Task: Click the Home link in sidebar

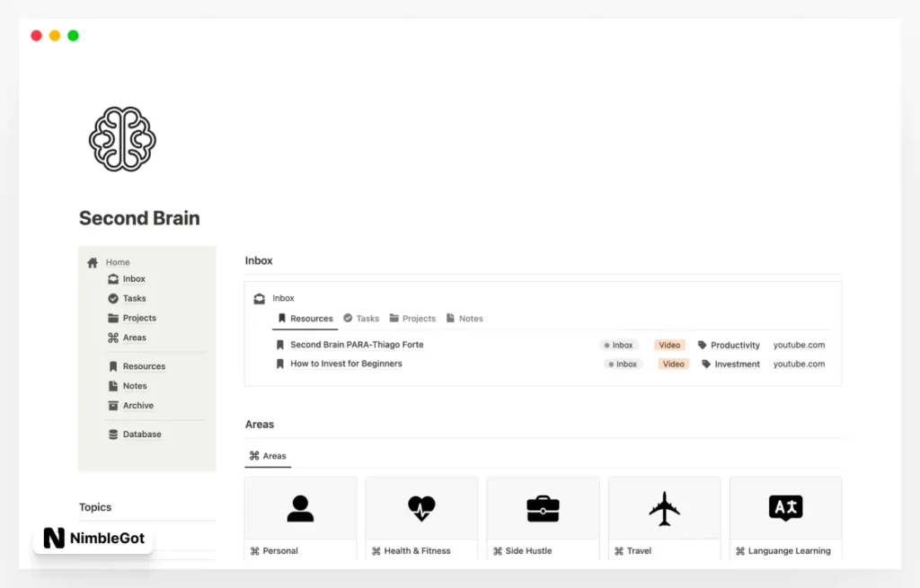Action: 117,262
